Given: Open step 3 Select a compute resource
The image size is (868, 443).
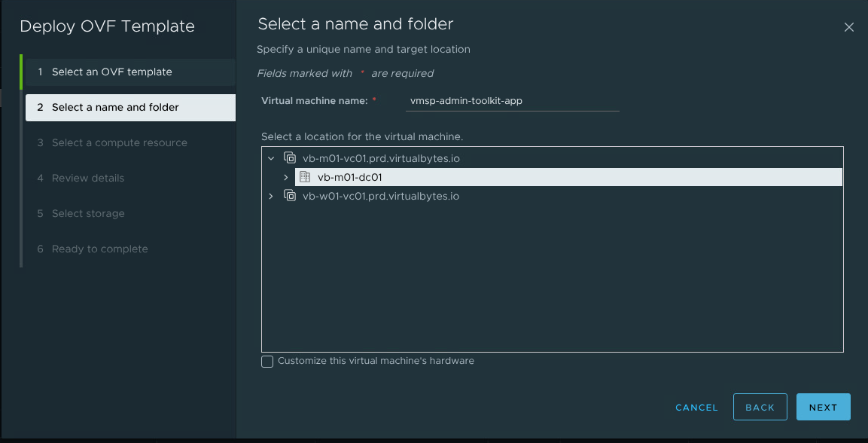Looking at the screenshot, I should (x=131, y=143).
